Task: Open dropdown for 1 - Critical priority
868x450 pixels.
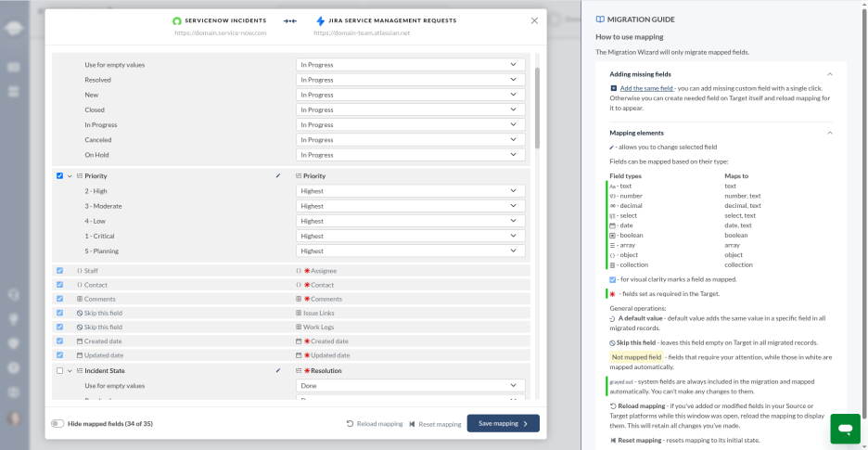Action: pyautogui.click(x=410, y=236)
